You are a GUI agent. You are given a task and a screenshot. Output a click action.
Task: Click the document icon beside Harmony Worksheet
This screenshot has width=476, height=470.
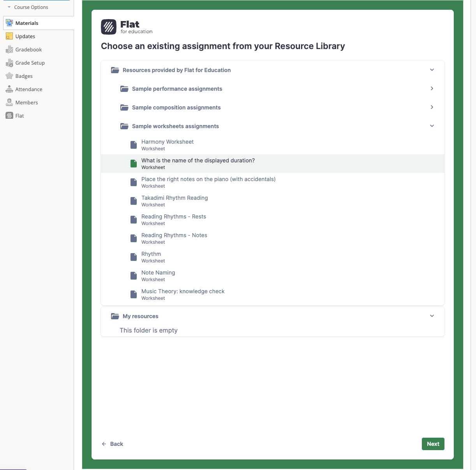[133, 145]
